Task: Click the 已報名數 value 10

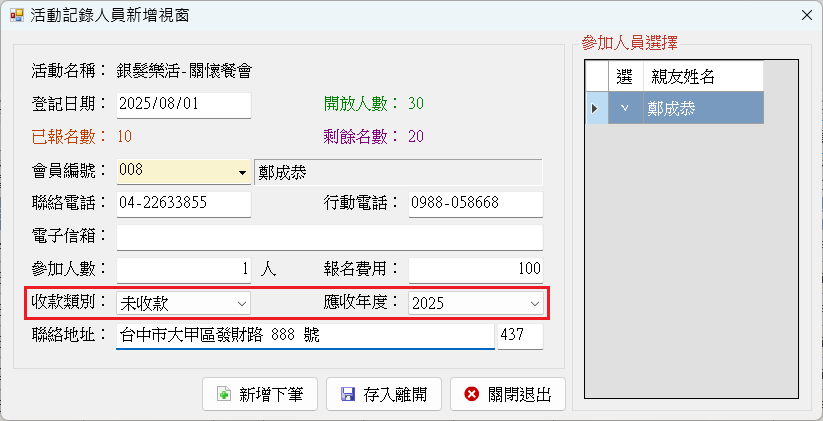Action: [124, 137]
